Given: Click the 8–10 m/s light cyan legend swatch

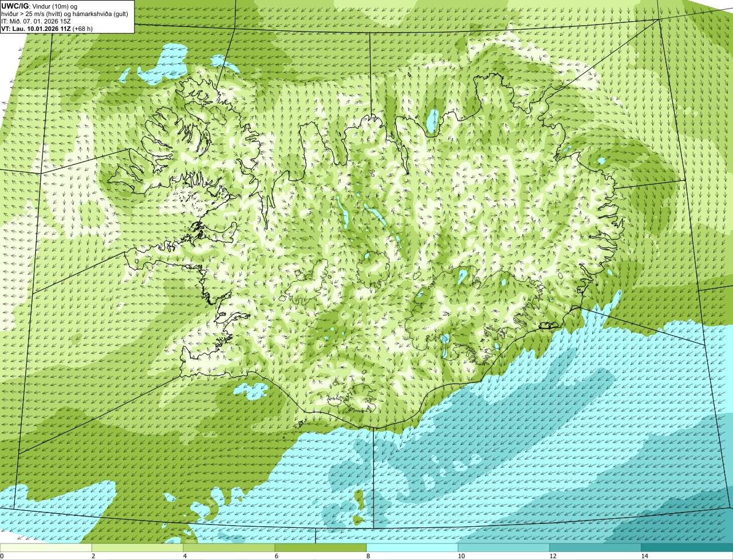Looking at the screenshot, I should pyautogui.click(x=412, y=547).
